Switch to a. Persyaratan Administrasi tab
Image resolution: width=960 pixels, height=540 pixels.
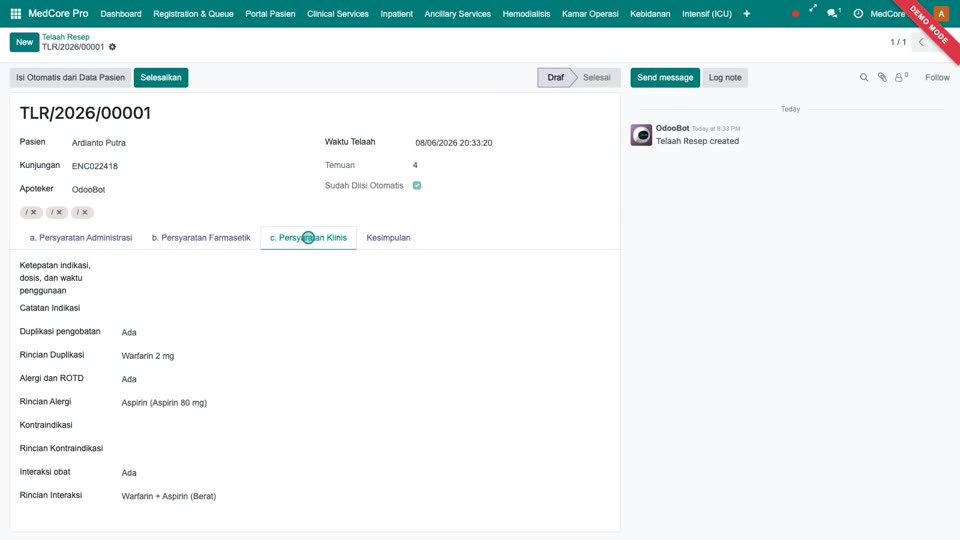point(81,238)
